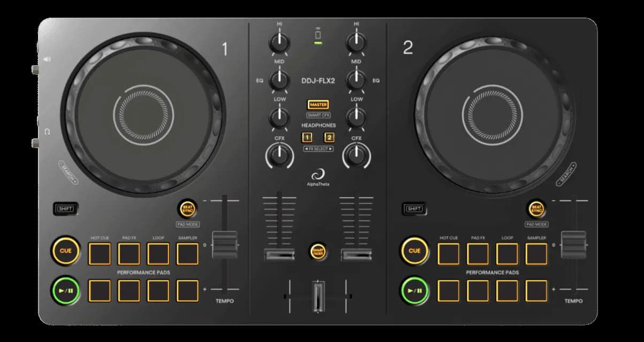Trigger the SAMPLER pad on deck 2
The image size is (644, 342).
pyautogui.click(x=536, y=253)
